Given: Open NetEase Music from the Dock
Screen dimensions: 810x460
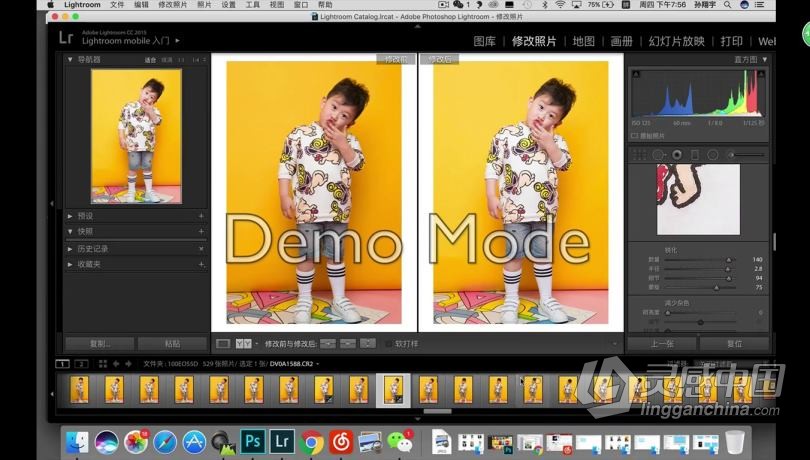Looking at the screenshot, I should (341, 442).
